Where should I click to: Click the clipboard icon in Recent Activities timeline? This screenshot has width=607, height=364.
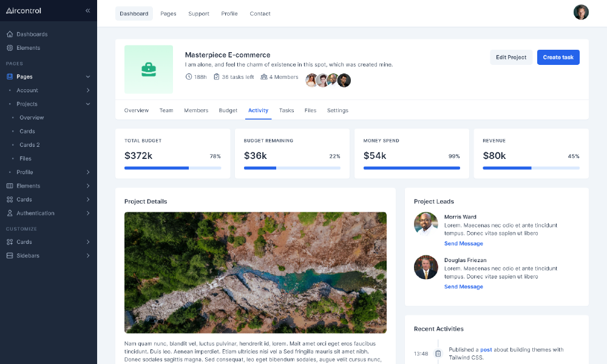click(x=438, y=353)
